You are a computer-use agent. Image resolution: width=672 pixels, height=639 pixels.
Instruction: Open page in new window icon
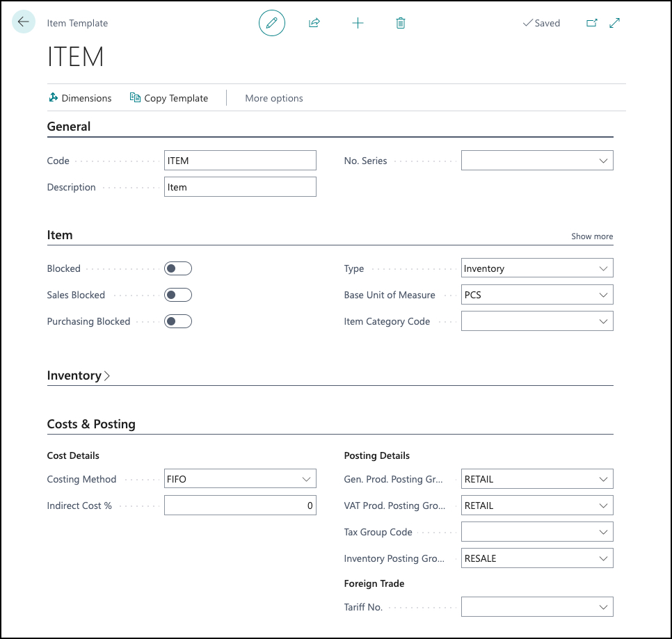tap(591, 23)
